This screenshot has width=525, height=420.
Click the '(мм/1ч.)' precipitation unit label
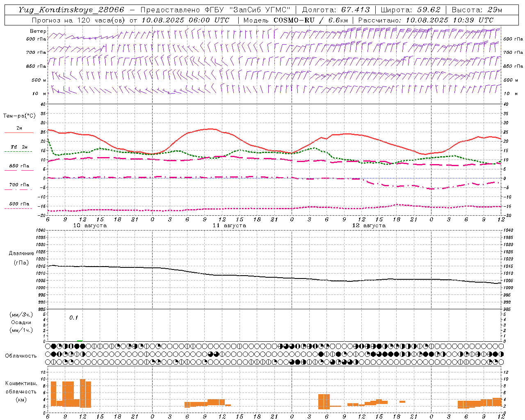click(x=21, y=330)
